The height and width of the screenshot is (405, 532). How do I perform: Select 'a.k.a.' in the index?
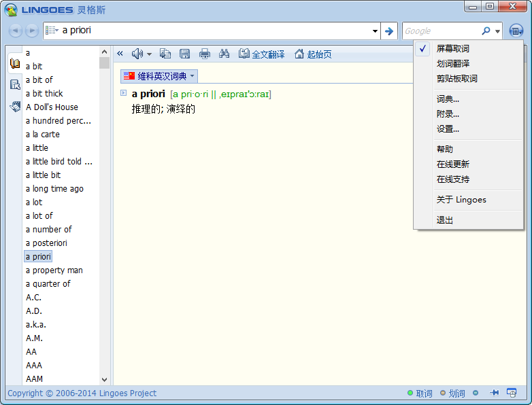click(x=36, y=325)
